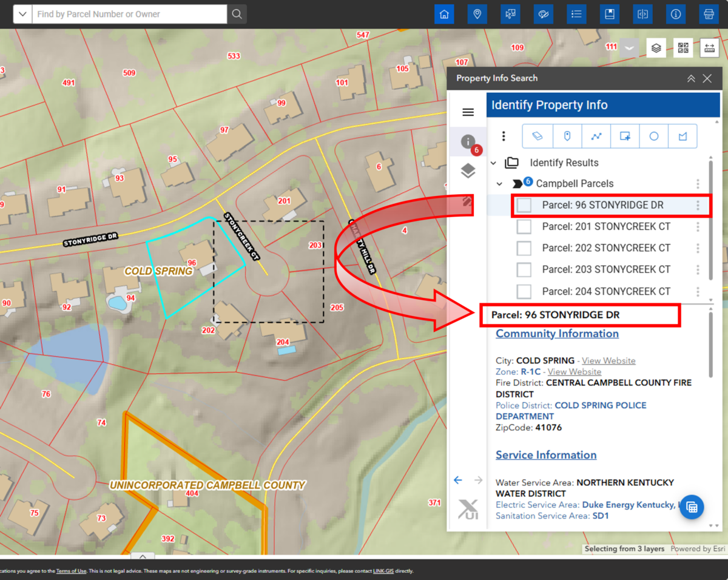Click the Terms of Use link

point(71,571)
